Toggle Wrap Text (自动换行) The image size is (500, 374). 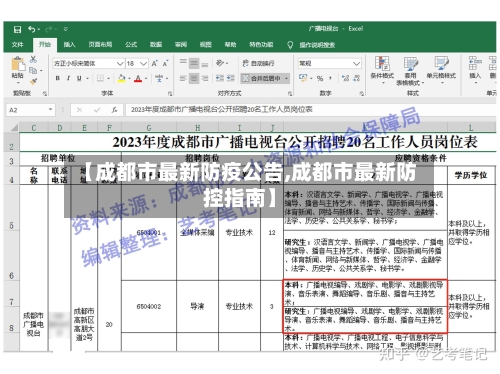tap(258, 63)
